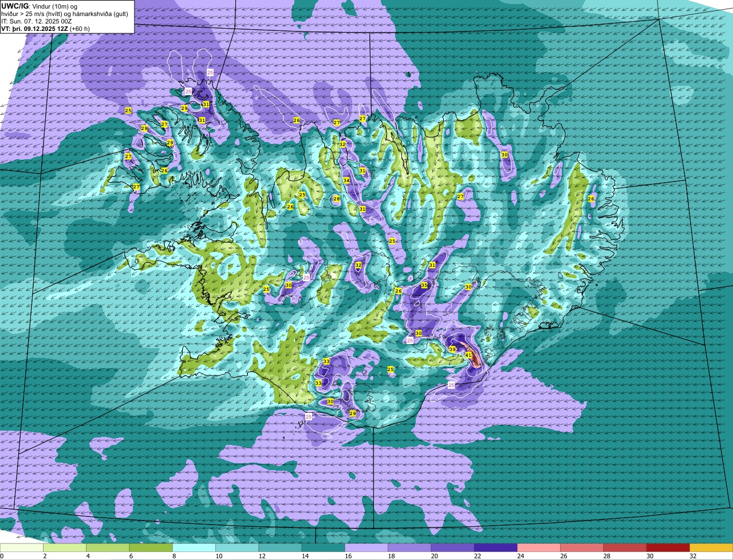
Task: Click the legend line mentioning "hámarkshviða (gult)"
Action: tap(65, 13)
